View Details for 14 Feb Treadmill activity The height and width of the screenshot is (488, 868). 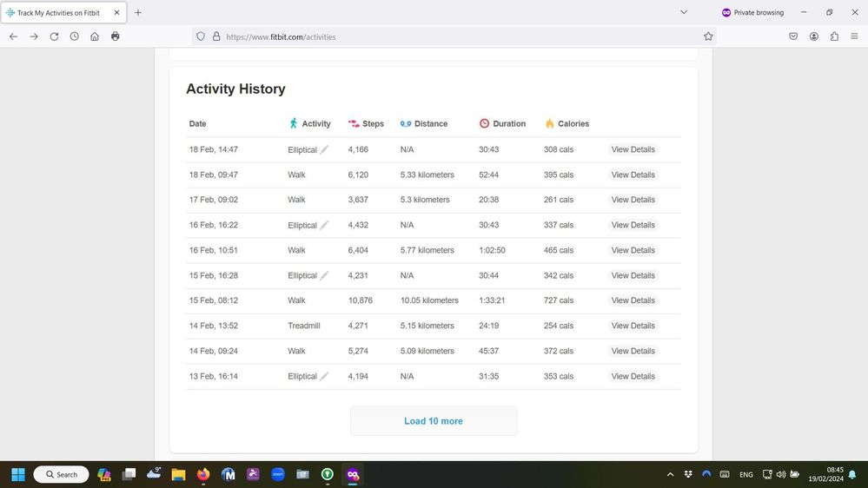pos(633,326)
